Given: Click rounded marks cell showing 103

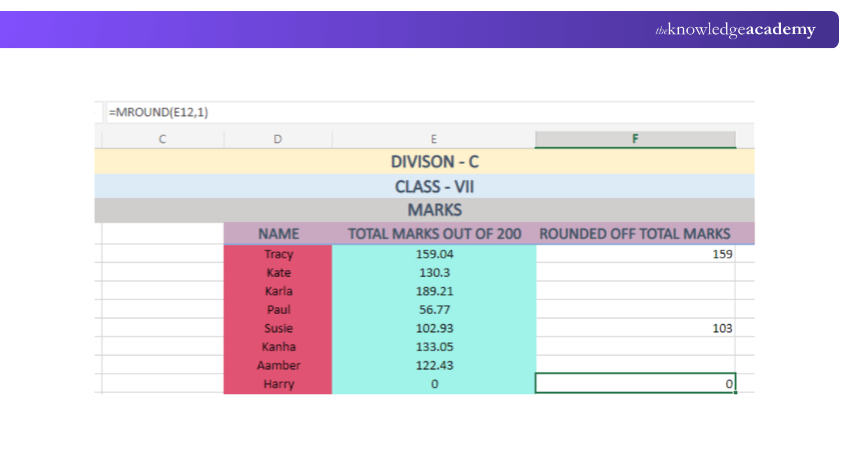Looking at the screenshot, I should (x=635, y=328).
